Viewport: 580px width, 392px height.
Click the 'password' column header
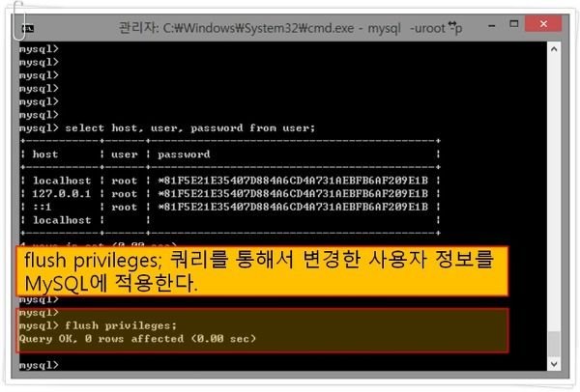[184, 154]
